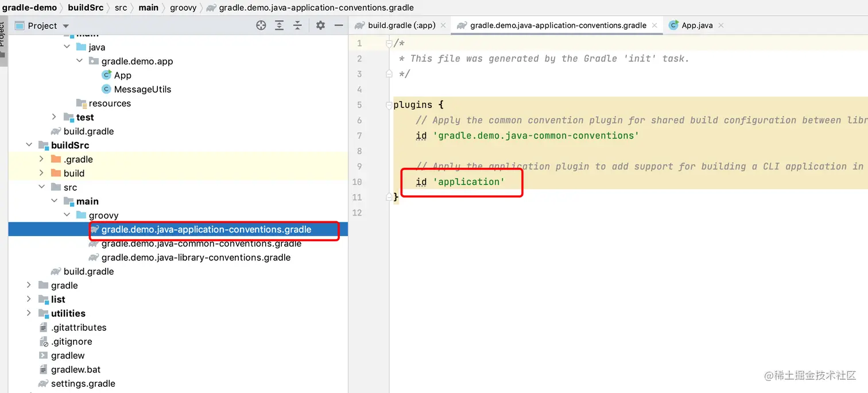The width and height of the screenshot is (868, 393).
Task: Expand the .gradle folder
Action: [42, 159]
